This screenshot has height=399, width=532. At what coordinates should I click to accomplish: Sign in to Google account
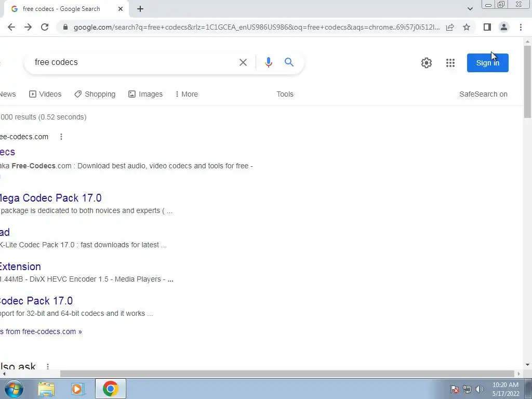[487, 63]
